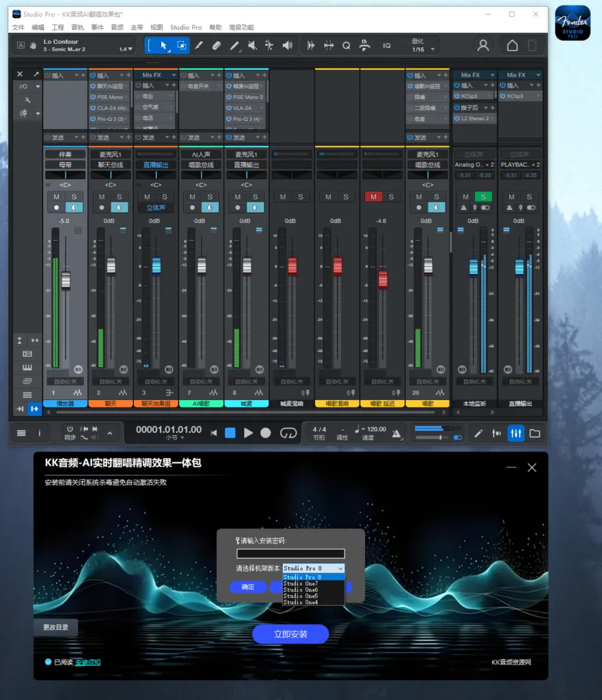This screenshot has height=700, width=602.
Task: Toggle monitor button on AI唱歌 channel 7
Action: point(210,208)
